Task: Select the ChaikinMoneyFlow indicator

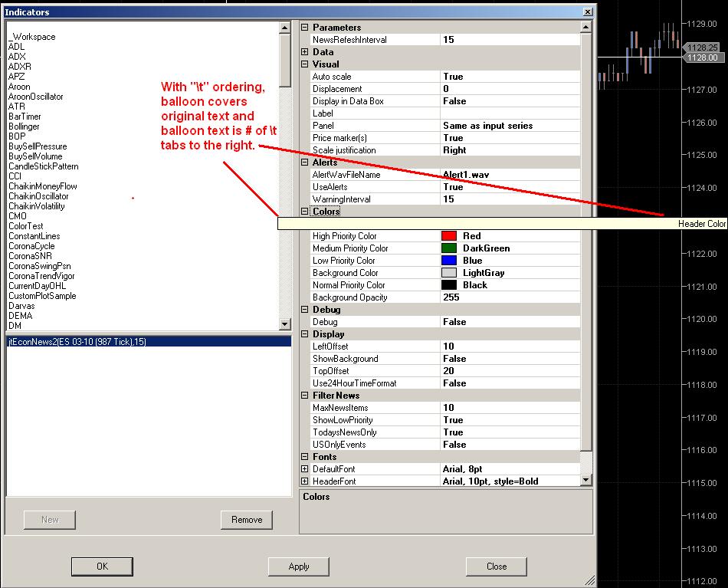Action: pyautogui.click(x=43, y=186)
